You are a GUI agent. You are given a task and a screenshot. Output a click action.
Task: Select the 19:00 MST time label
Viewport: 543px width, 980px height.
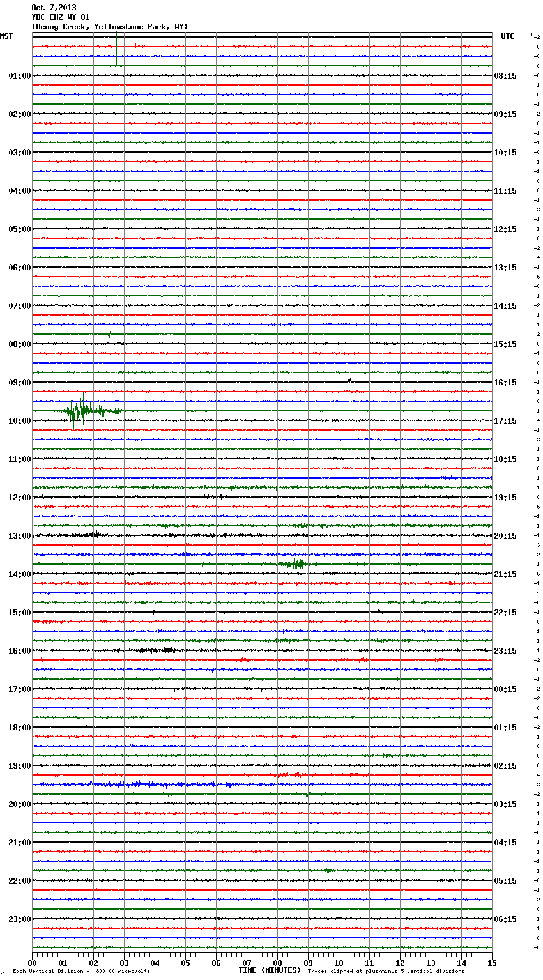click(x=20, y=766)
